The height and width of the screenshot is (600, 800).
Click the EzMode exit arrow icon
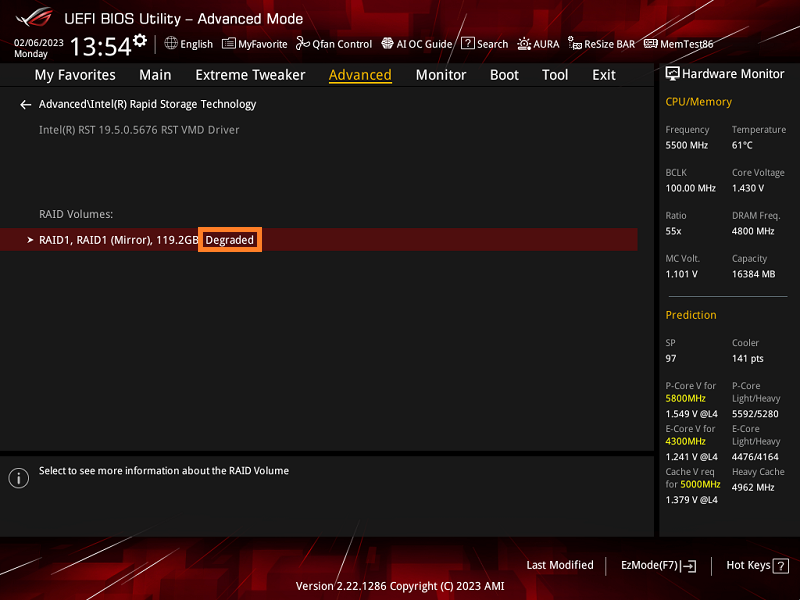pyautogui.click(x=689, y=566)
